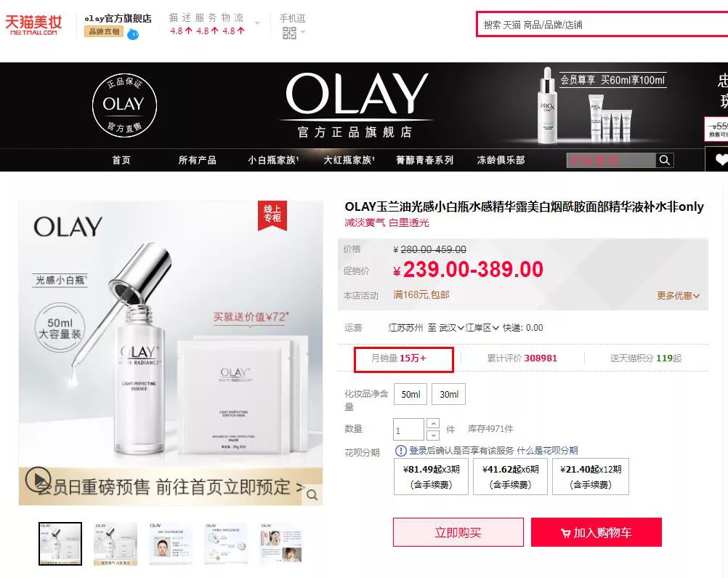Viewport: 728px width, 578px height.
Task: Open the mobile QR code icon
Action: coord(289,33)
